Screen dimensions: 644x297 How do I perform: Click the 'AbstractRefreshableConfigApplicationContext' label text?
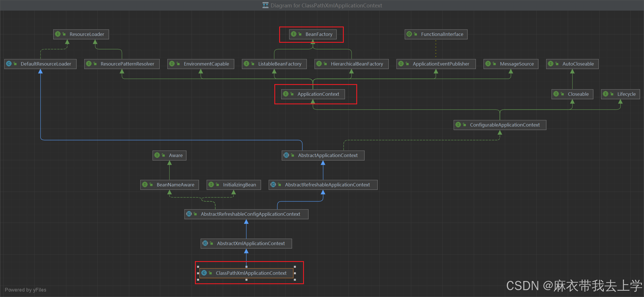[250, 214]
